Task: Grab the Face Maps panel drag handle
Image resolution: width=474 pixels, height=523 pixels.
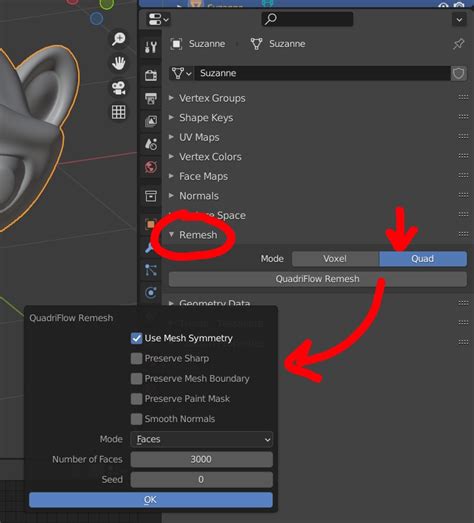Action: pyautogui.click(x=463, y=175)
